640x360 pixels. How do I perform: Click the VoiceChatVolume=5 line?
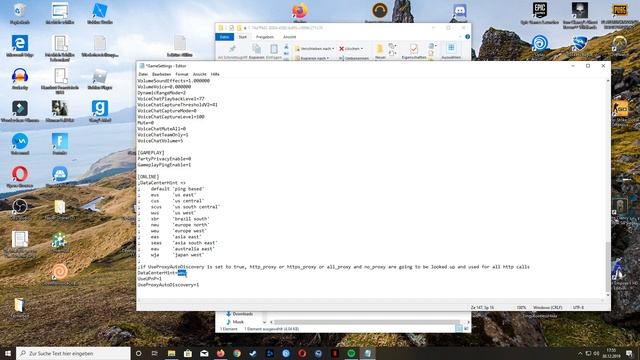point(160,141)
